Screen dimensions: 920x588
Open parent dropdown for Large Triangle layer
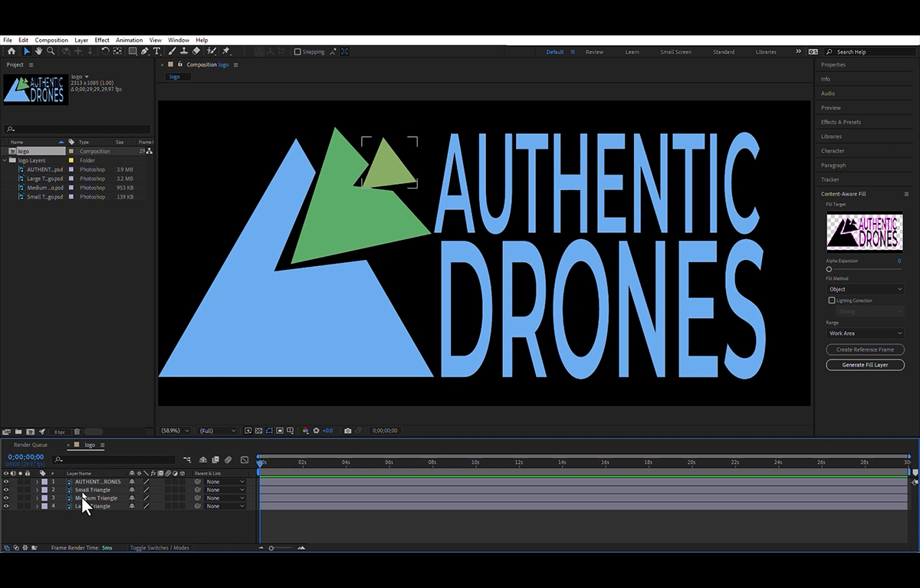click(x=225, y=506)
